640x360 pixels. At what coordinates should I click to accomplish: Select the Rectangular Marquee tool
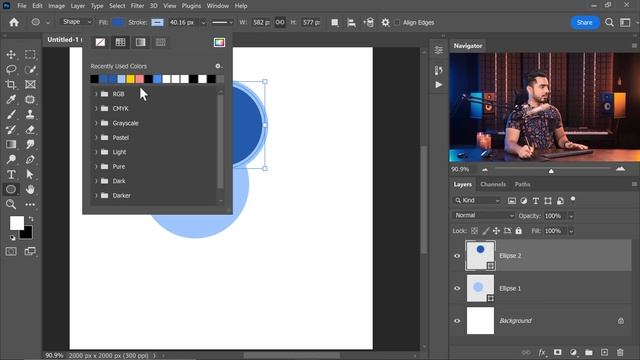30,54
